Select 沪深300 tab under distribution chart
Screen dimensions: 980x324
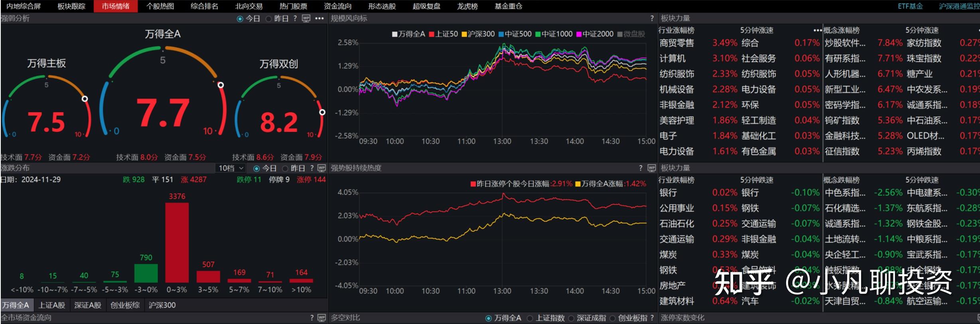click(x=162, y=305)
